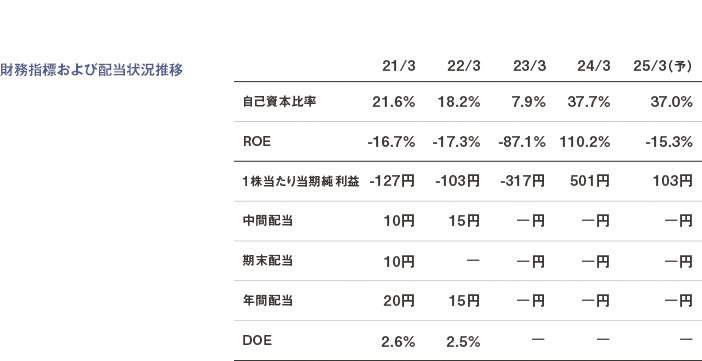The width and height of the screenshot is (702, 361).
Task: Click the 年間配当 row label
Action: coord(267,300)
